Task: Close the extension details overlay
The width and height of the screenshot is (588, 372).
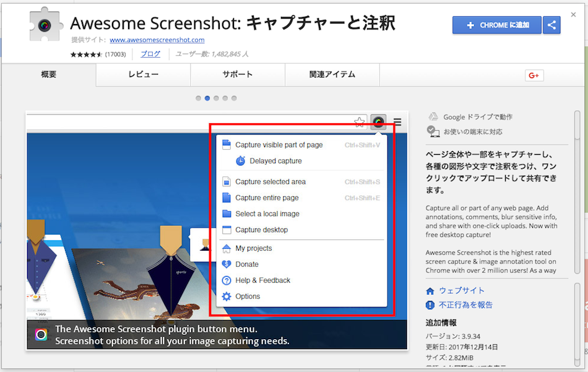Action: click(573, 15)
